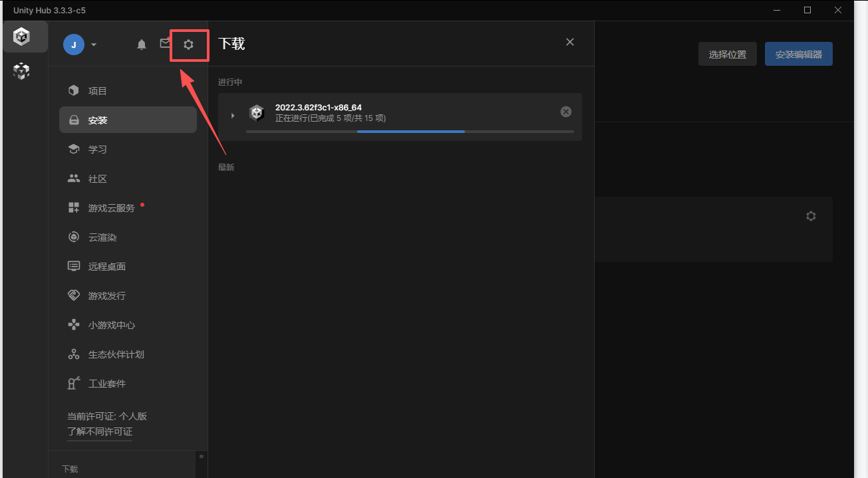Viewport: 868px width, 478px height.
Task: Open the account avatar J
Action: [x=74, y=45]
